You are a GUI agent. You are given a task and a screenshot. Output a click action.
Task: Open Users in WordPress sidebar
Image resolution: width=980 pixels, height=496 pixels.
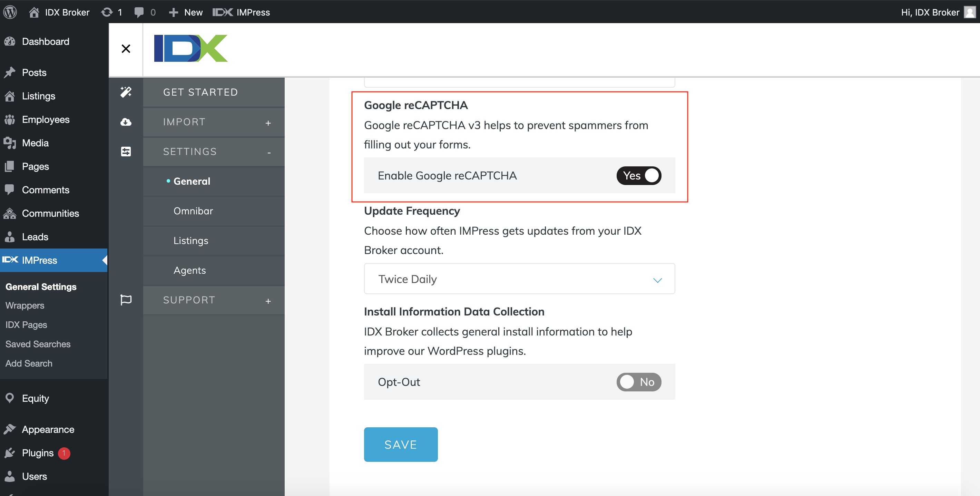point(54,477)
